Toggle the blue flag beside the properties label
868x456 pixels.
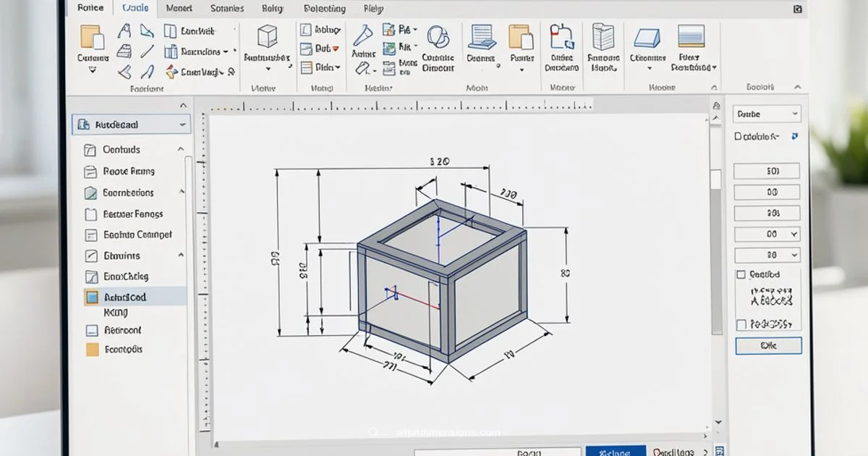coord(793,136)
